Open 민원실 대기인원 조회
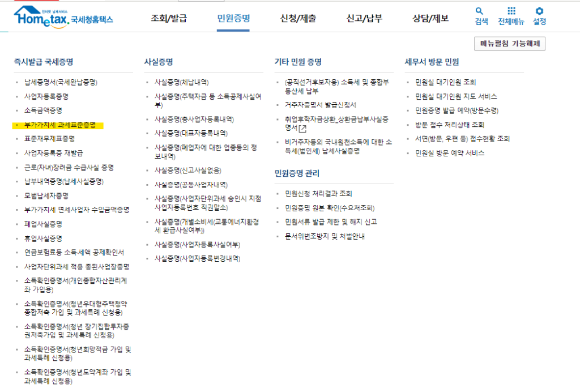580x392 pixels. pos(446,82)
